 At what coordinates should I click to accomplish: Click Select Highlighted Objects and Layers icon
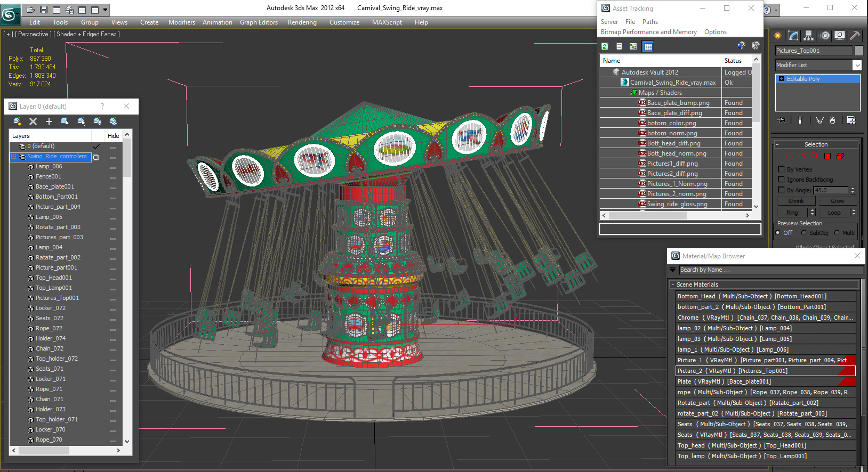[65, 121]
